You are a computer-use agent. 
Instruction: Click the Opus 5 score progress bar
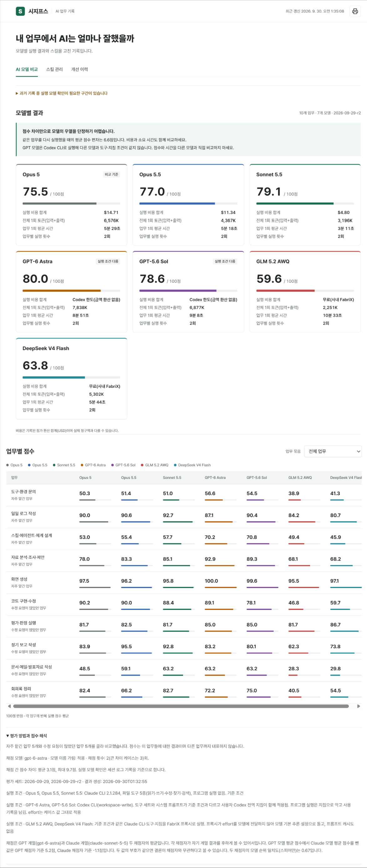pyautogui.click(x=71, y=204)
